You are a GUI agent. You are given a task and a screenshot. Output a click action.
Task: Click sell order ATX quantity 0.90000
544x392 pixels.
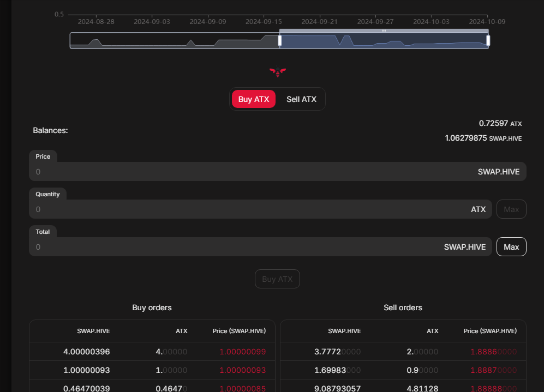[x=422, y=370]
